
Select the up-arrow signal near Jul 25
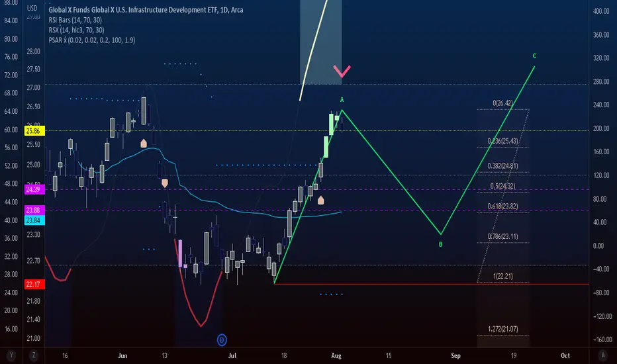point(320,201)
